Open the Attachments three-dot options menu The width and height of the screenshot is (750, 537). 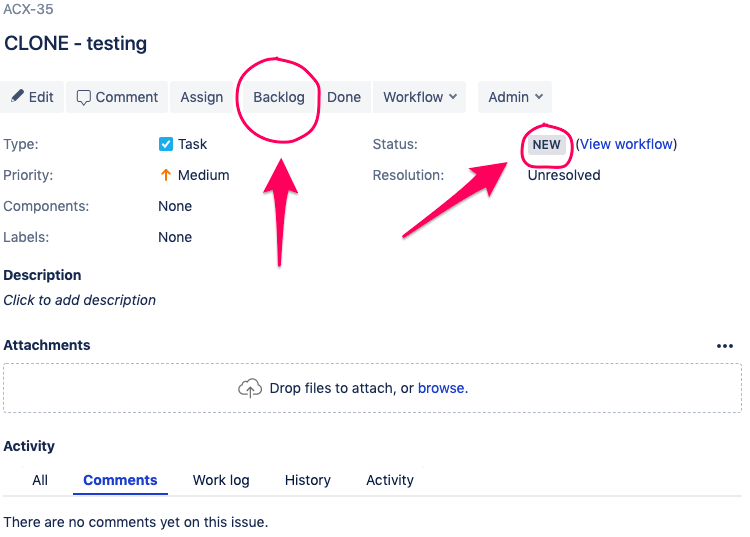click(x=725, y=346)
